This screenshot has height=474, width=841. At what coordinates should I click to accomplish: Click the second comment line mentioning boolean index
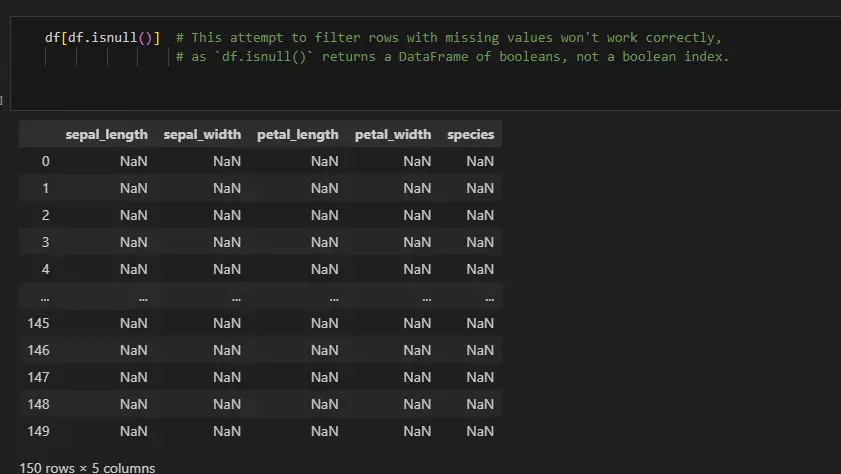click(x=452, y=57)
